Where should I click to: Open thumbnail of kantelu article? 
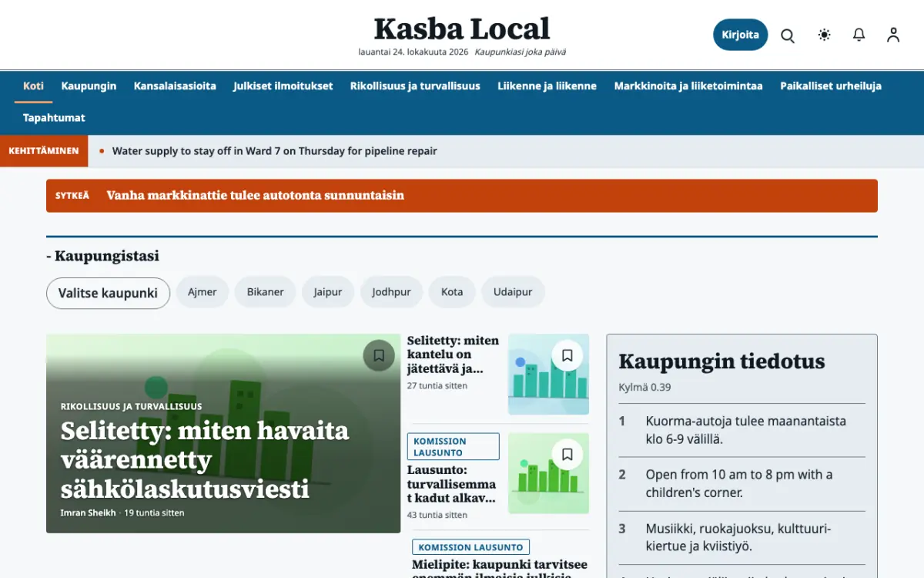coord(548,375)
